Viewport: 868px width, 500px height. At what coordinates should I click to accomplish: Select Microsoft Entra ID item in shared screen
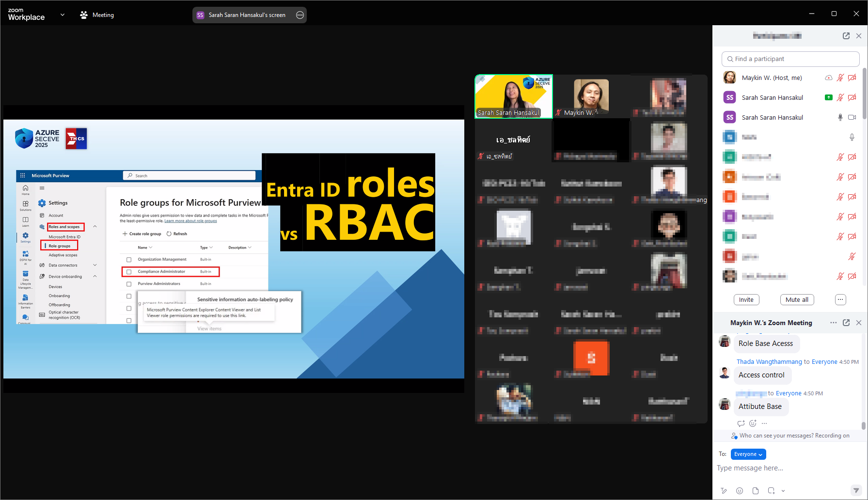pos(64,237)
